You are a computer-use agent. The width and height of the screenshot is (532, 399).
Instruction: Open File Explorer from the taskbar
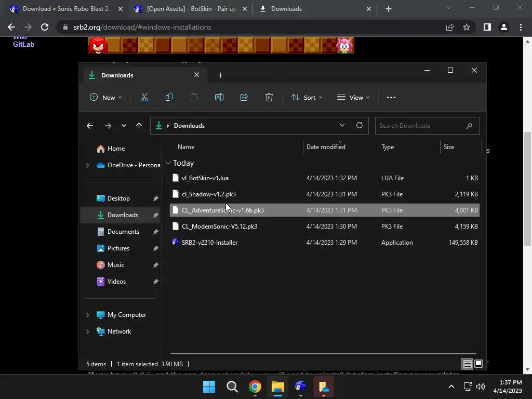[277, 387]
